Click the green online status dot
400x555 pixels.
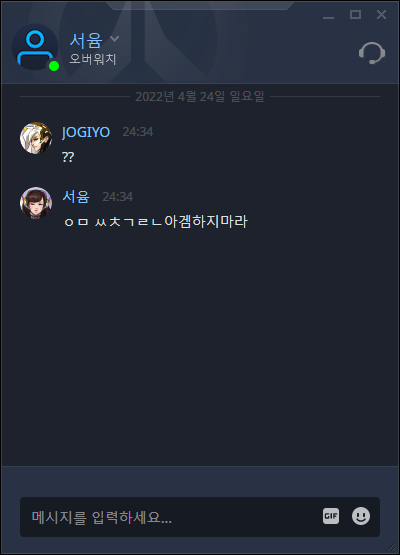pos(54,66)
